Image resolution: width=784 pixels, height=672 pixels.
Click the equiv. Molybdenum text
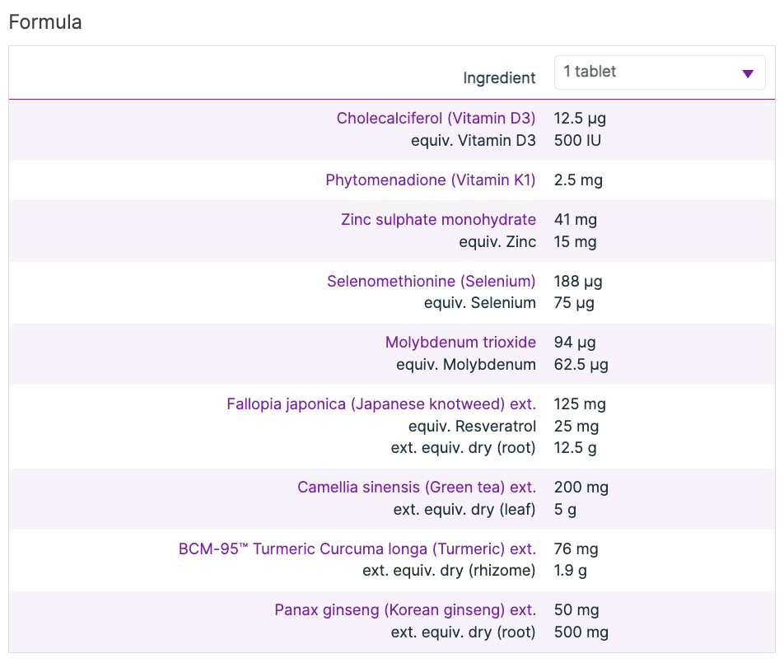click(465, 364)
